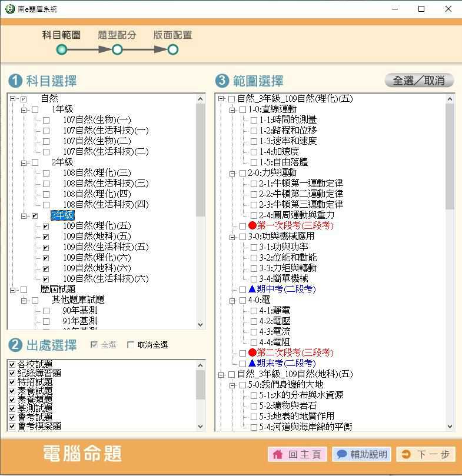Select 109自然(生活科技)(五) in subject tree

(106, 247)
